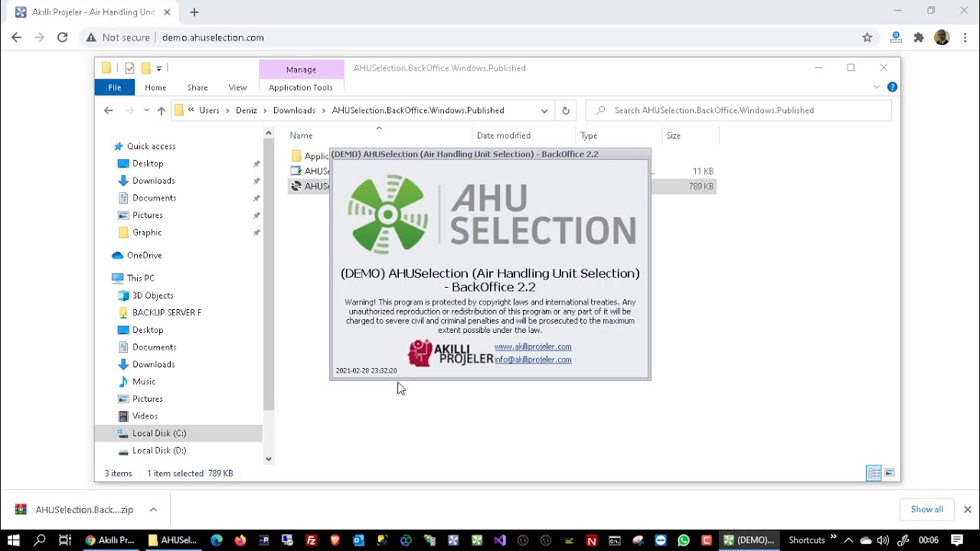Click the Properties checkmark icon in Quick Access Toolbar

129,68
